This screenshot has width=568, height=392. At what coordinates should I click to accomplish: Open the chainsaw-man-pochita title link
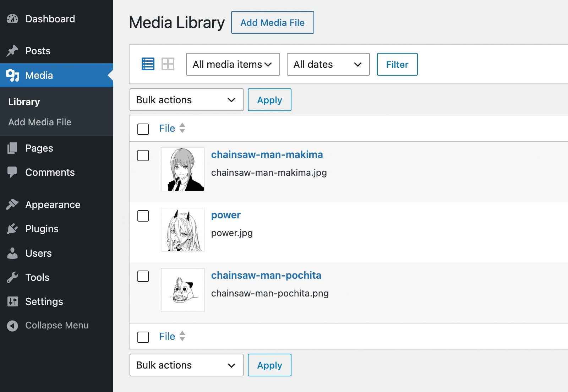pos(266,275)
